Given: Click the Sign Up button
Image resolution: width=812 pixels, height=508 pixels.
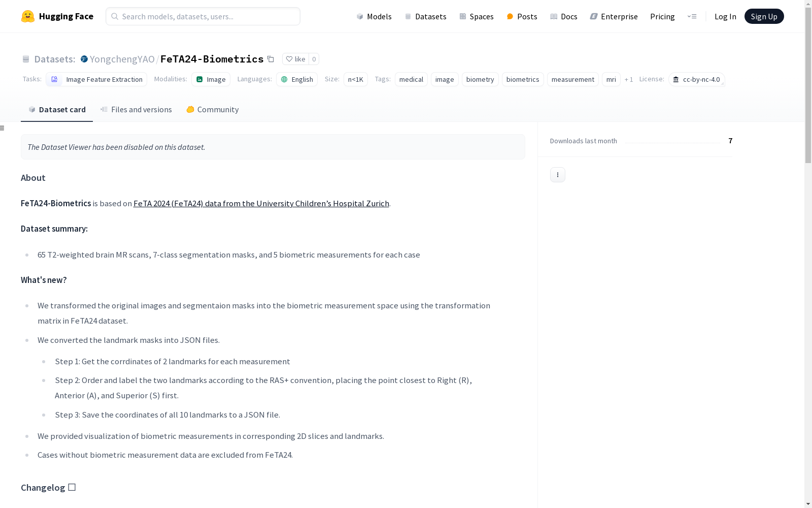Looking at the screenshot, I should (x=764, y=16).
